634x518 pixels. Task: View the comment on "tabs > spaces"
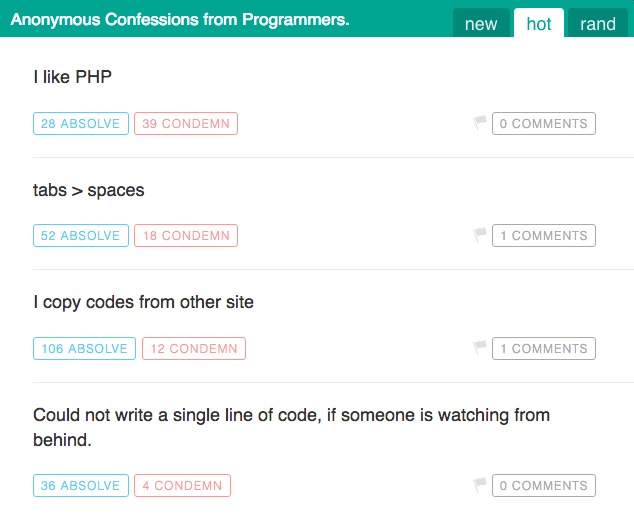click(x=543, y=236)
